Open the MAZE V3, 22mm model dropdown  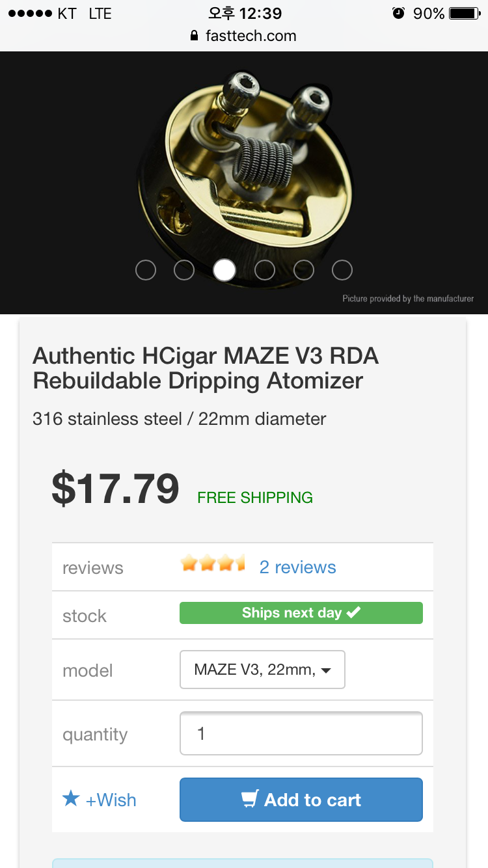pyautogui.click(x=262, y=670)
